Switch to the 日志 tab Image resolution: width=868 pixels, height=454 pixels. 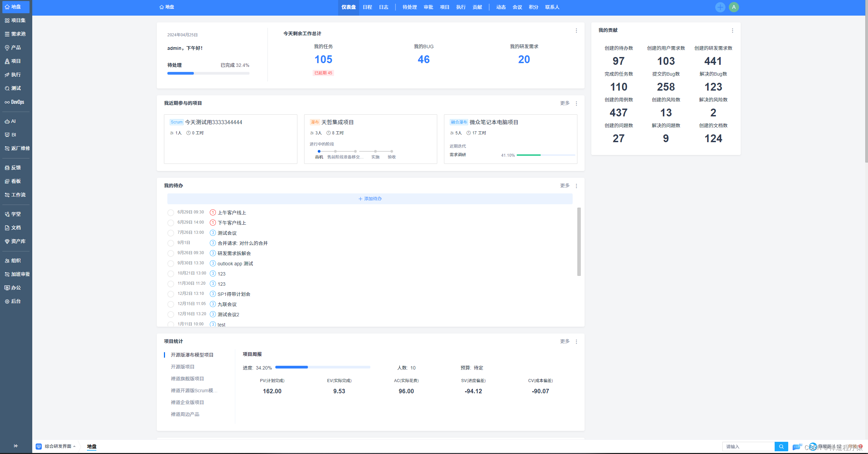click(x=384, y=7)
